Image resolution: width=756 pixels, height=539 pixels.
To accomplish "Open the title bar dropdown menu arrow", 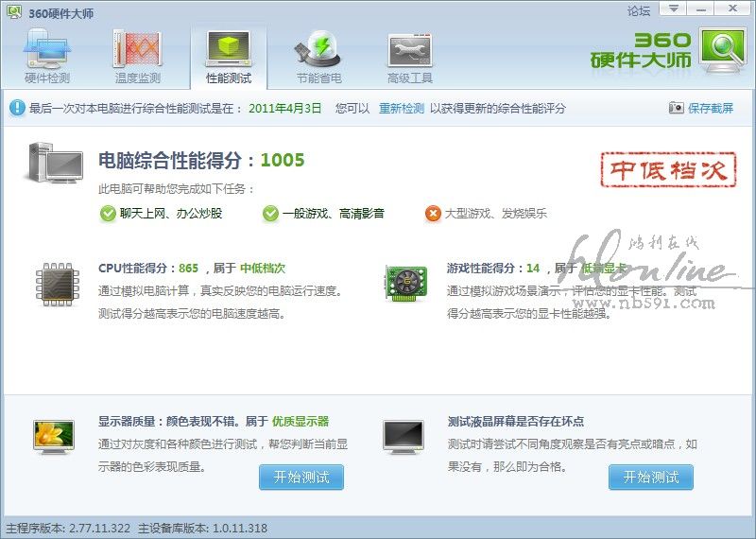I will coord(673,9).
